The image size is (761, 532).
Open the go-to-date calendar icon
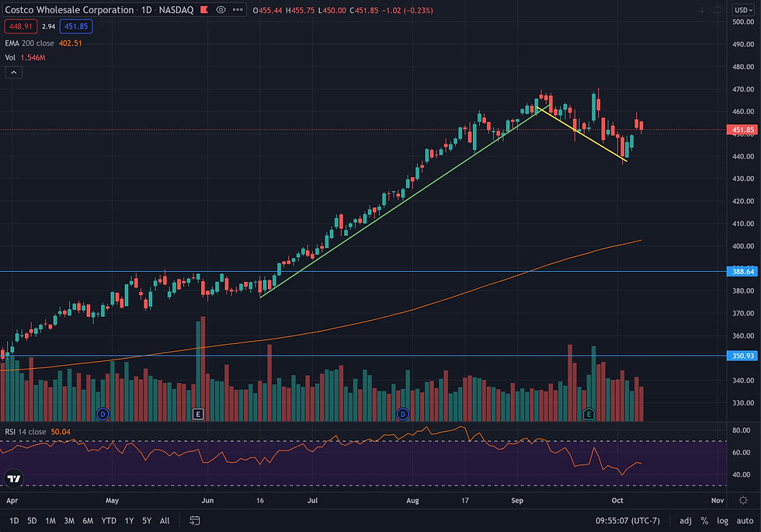click(195, 521)
